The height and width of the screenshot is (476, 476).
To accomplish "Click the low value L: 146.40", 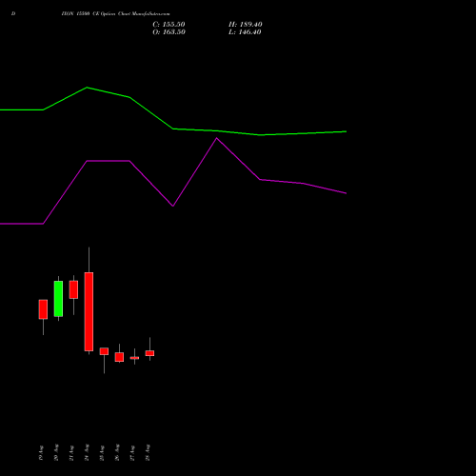I will tap(245, 32).
